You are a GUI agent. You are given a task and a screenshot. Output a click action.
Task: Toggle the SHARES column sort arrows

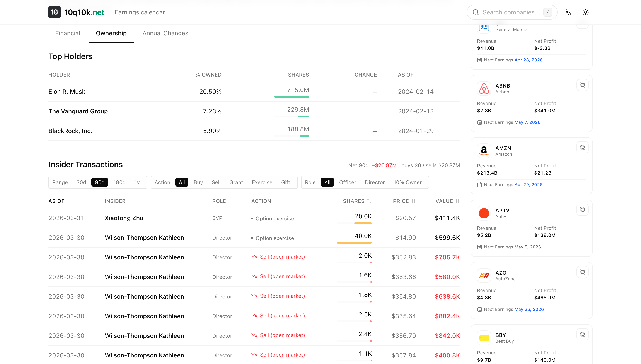[369, 201]
